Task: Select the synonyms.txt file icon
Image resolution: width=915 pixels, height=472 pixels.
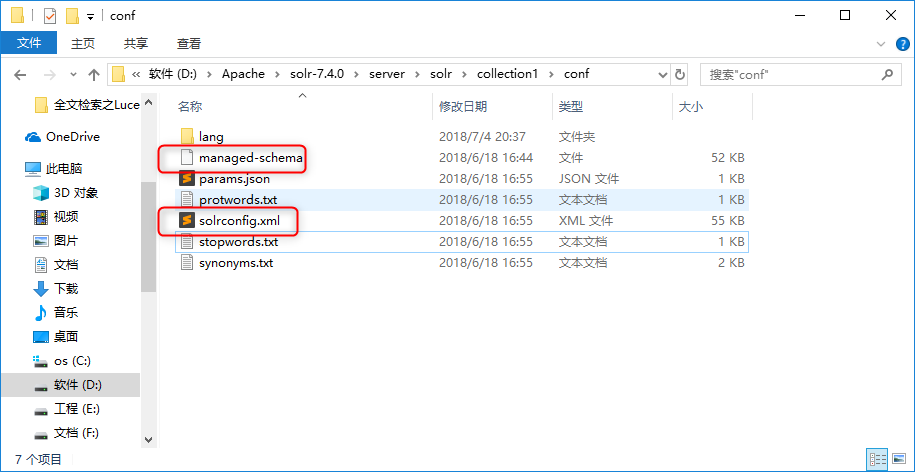Action: tap(187, 263)
